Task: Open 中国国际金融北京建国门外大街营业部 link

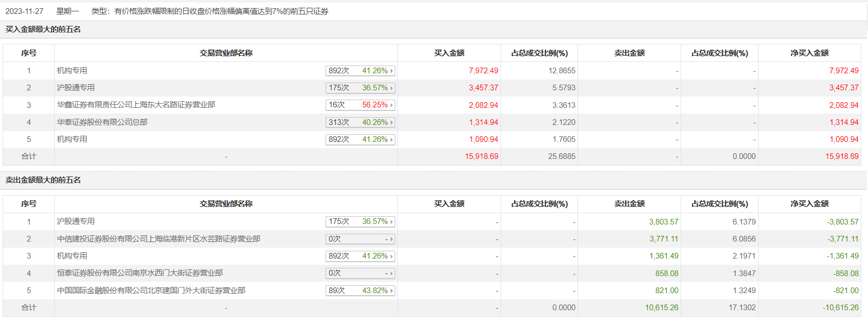Action: click(x=151, y=291)
